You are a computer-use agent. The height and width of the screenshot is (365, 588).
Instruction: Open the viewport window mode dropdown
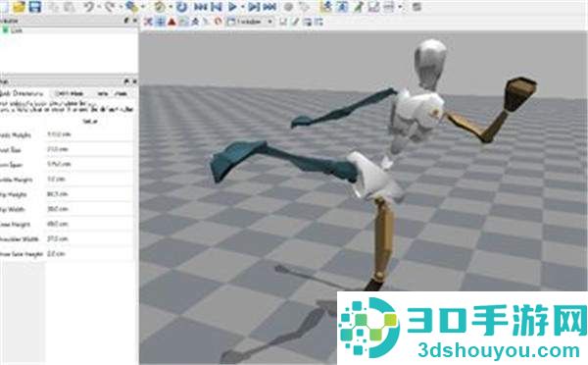pos(250,22)
